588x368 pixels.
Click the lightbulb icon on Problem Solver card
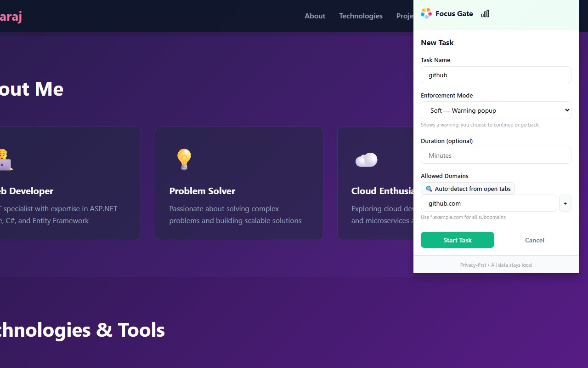(184, 159)
